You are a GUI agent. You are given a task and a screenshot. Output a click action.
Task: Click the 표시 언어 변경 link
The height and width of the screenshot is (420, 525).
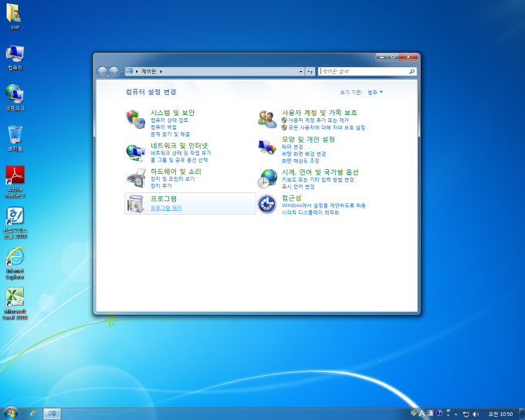click(x=298, y=187)
